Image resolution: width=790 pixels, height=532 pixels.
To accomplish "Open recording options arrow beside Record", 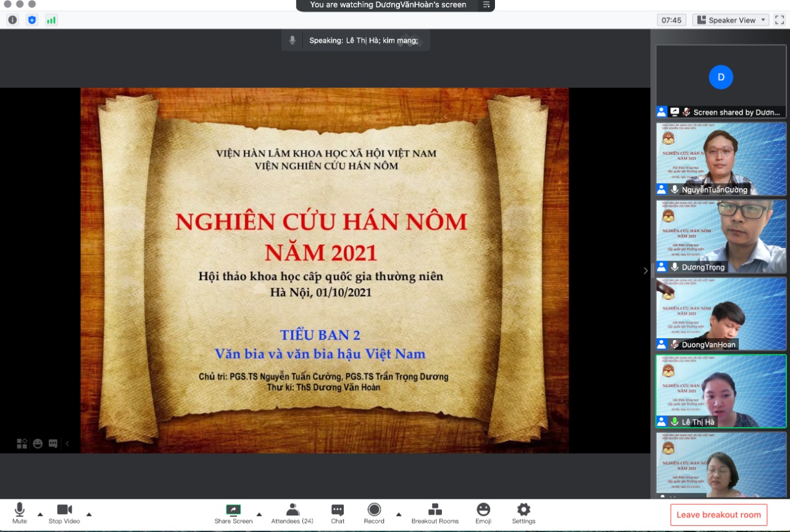I will click(x=399, y=514).
